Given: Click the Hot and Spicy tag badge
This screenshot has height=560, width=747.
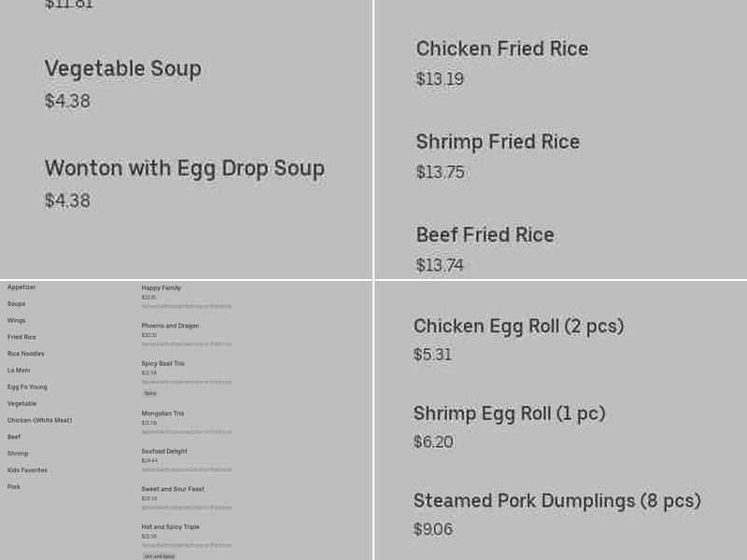Looking at the screenshot, I should (159, 556).
